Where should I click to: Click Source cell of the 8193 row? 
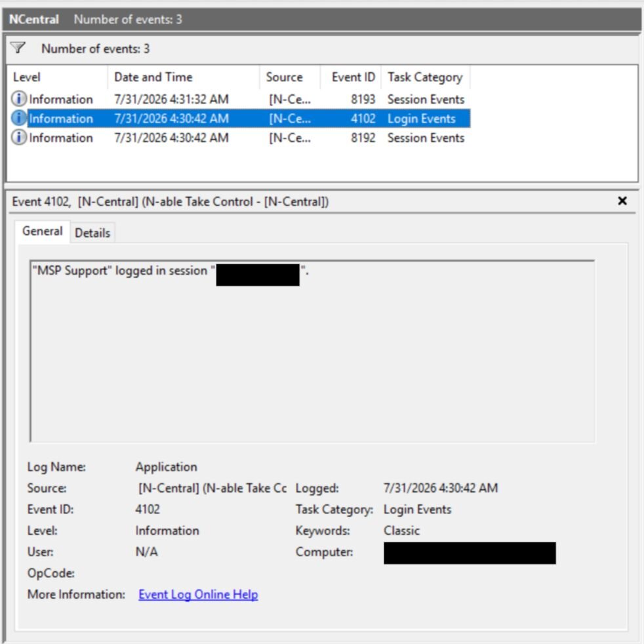[290, 99]
